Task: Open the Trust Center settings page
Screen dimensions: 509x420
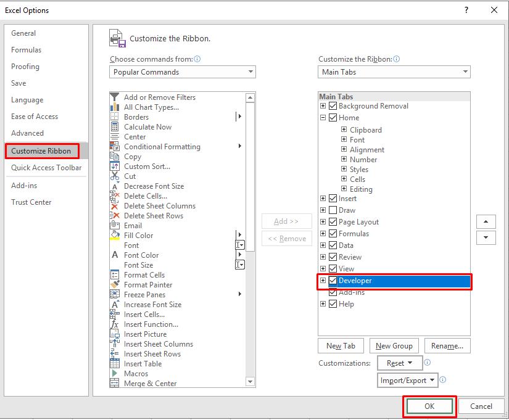Action: pos(31,202)
